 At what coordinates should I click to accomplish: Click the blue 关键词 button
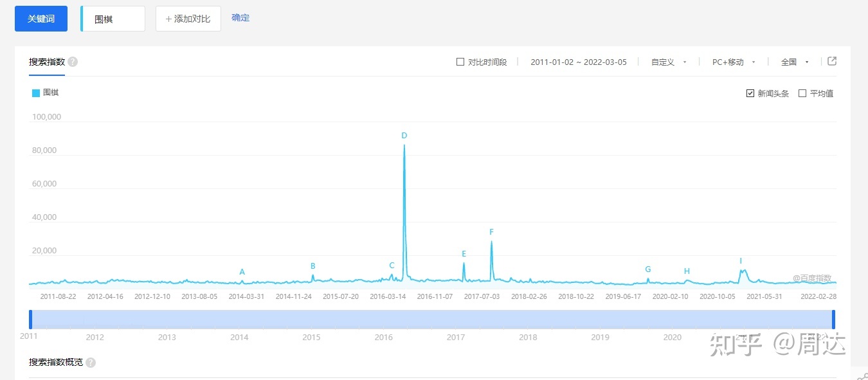click(41, 19)
